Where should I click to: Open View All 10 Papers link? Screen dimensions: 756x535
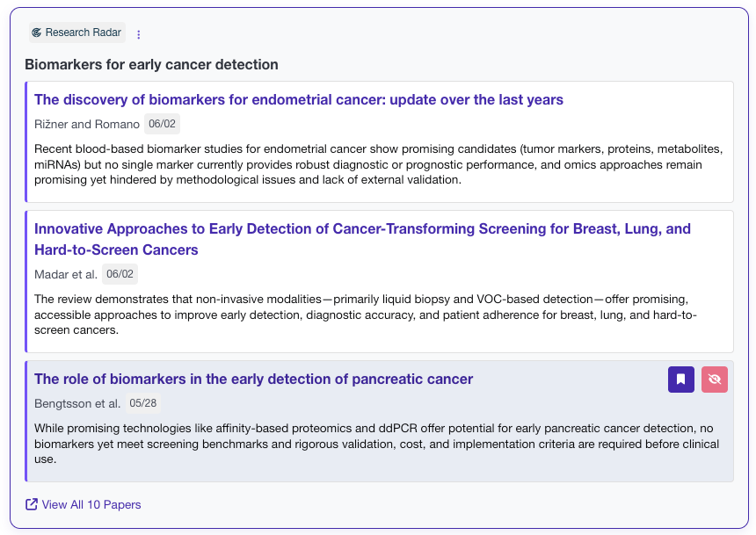91,504
